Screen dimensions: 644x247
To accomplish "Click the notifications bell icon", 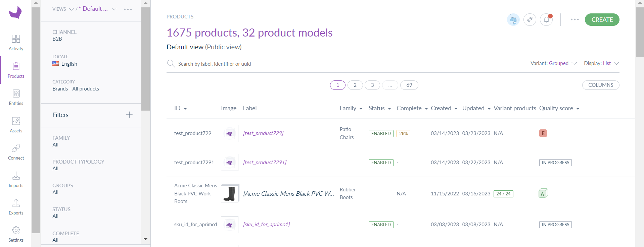I will [546, 20].
